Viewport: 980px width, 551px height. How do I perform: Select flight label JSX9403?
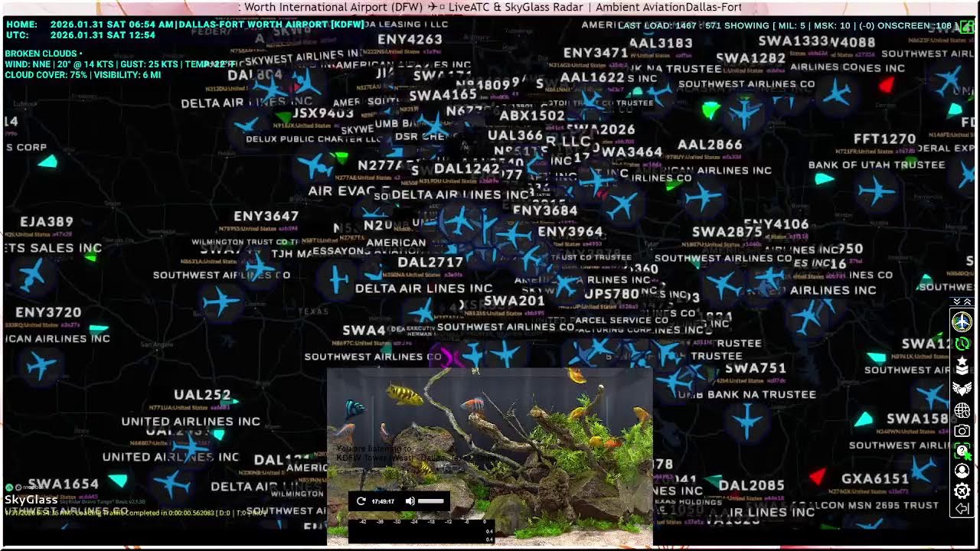tap(323, 113)
